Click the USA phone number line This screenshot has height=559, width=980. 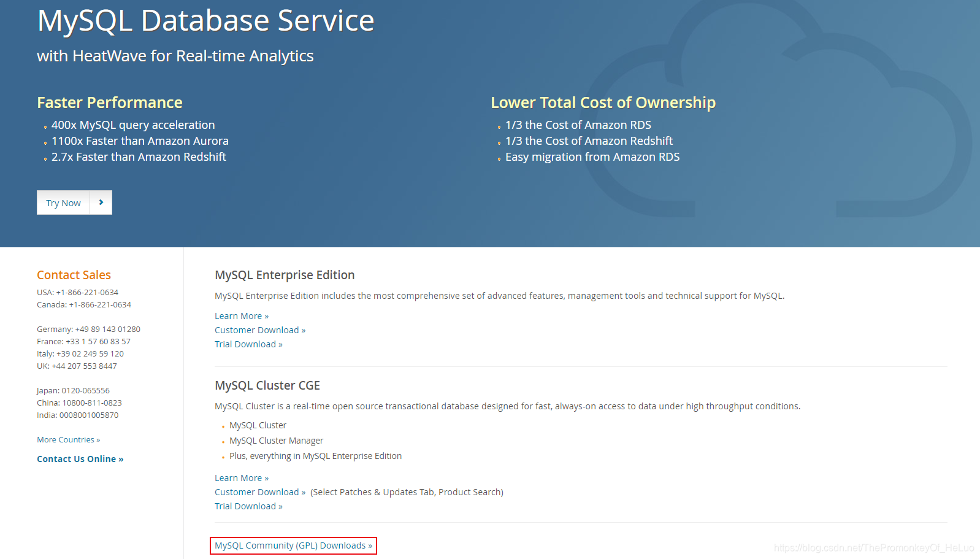coord(77,293)
